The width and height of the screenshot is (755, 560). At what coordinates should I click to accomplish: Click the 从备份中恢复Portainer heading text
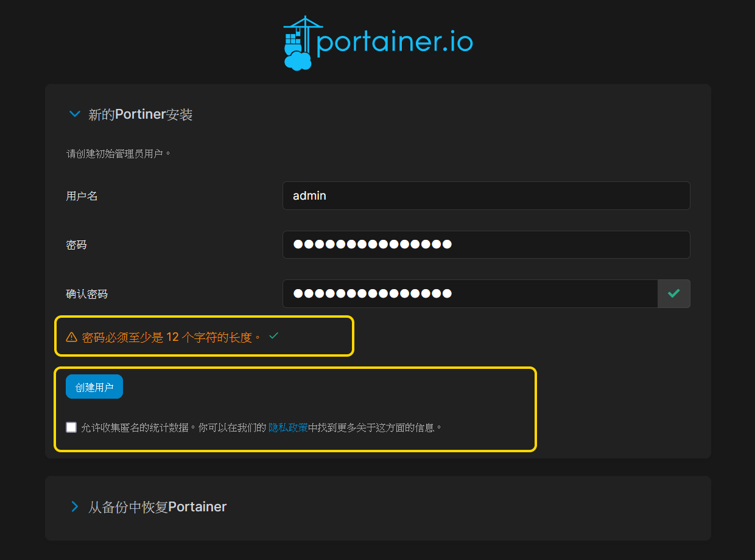157,506
